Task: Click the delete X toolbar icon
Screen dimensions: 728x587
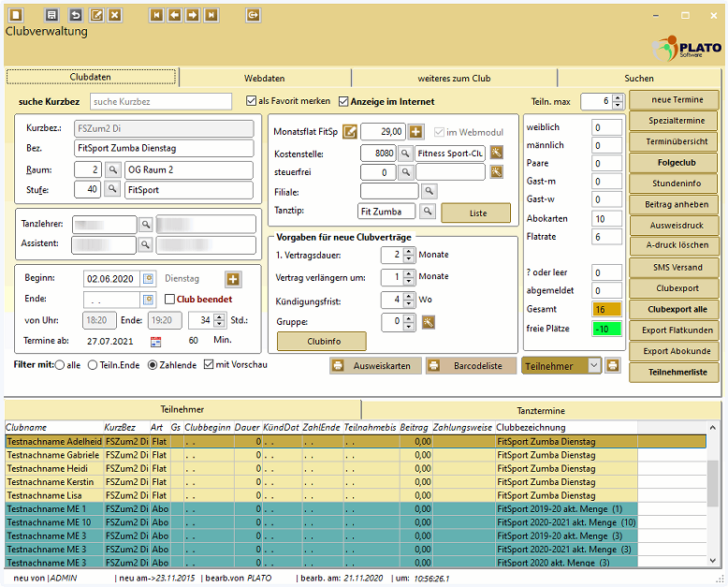Action: pyautogui.click(x=115, y=15)
